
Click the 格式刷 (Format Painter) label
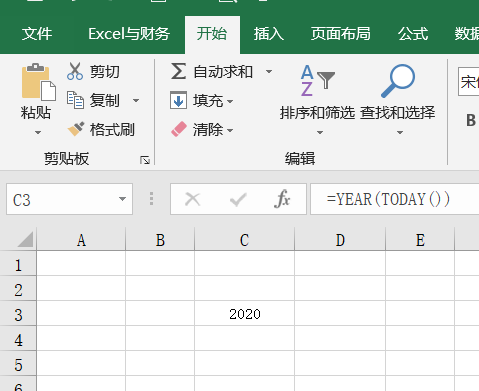[112, 130]
